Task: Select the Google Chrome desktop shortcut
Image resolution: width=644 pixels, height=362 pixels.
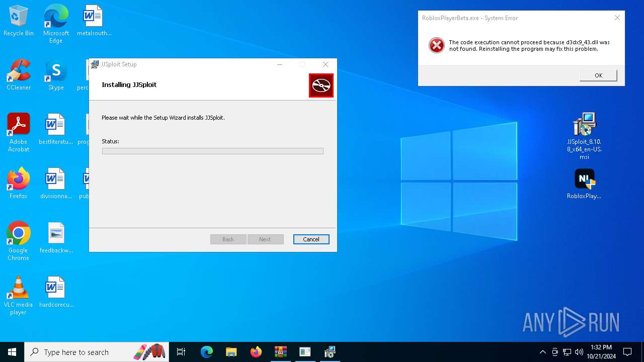Action: (x=18, y=241)
